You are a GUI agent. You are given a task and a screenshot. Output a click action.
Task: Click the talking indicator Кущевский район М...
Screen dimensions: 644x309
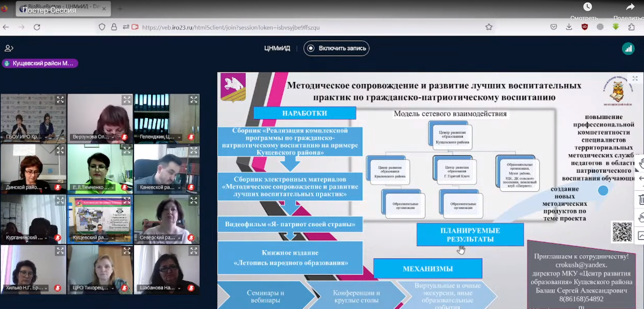40,63
